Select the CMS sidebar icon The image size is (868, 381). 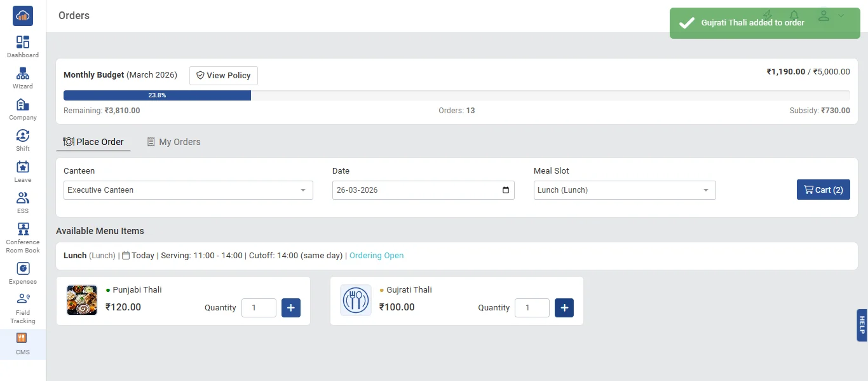tap(22, 338)
